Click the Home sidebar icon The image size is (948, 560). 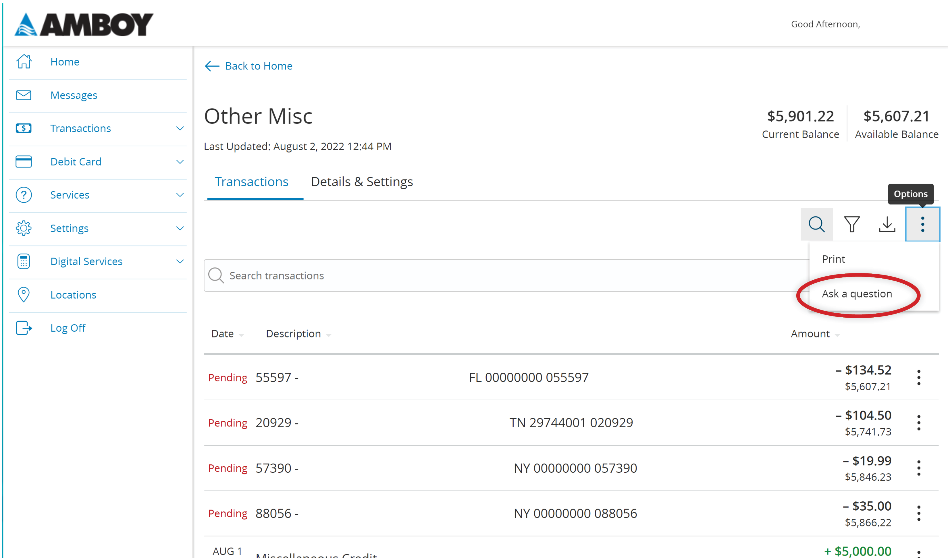[x=23, y=61]
